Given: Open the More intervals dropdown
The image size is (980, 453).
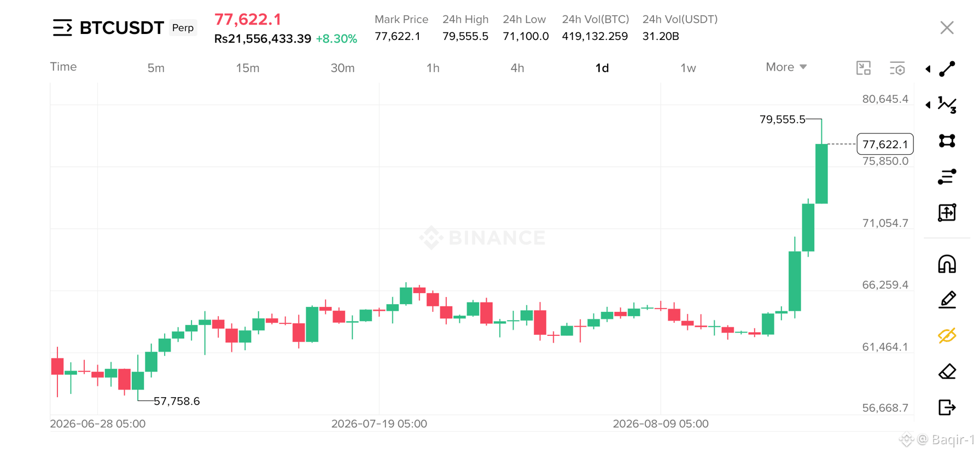Looking at the screenshot, I should coord(786,67).
